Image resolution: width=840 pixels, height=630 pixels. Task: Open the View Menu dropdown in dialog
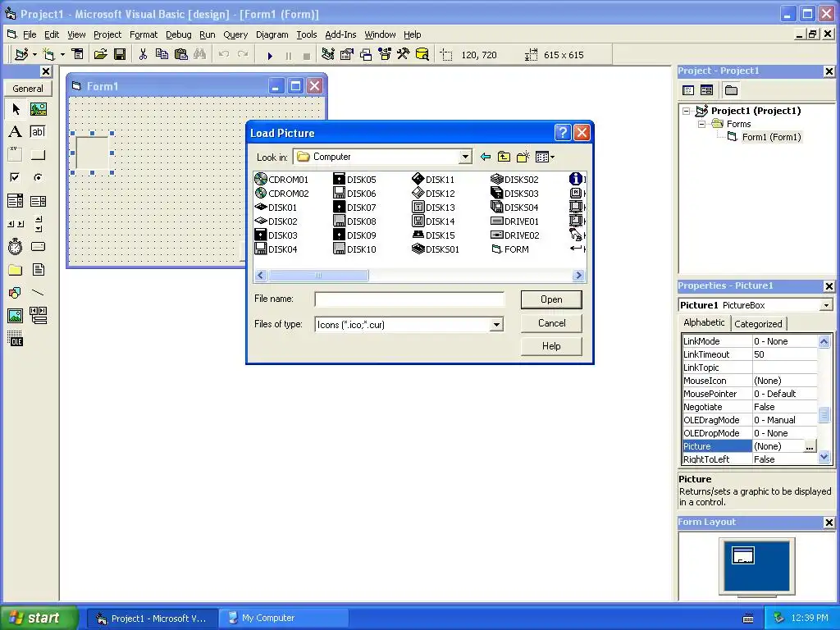tap(545, 157)
